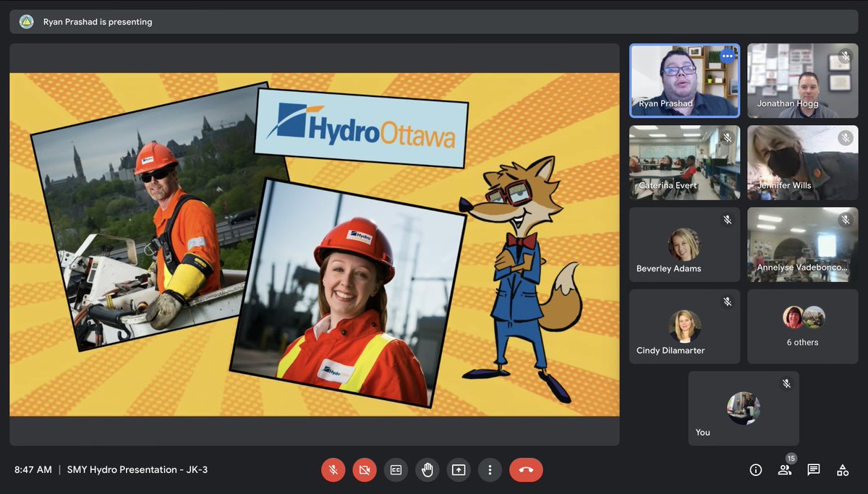Image resolution: width=868 pixels, height=494 pixels.
Task: Click Cindy Dilamarter's participant tile
Action: (x=685, y=326)
